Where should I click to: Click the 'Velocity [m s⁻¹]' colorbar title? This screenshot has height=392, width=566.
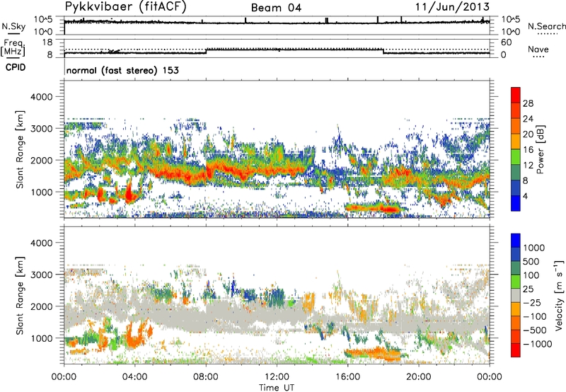click(559, 295)
